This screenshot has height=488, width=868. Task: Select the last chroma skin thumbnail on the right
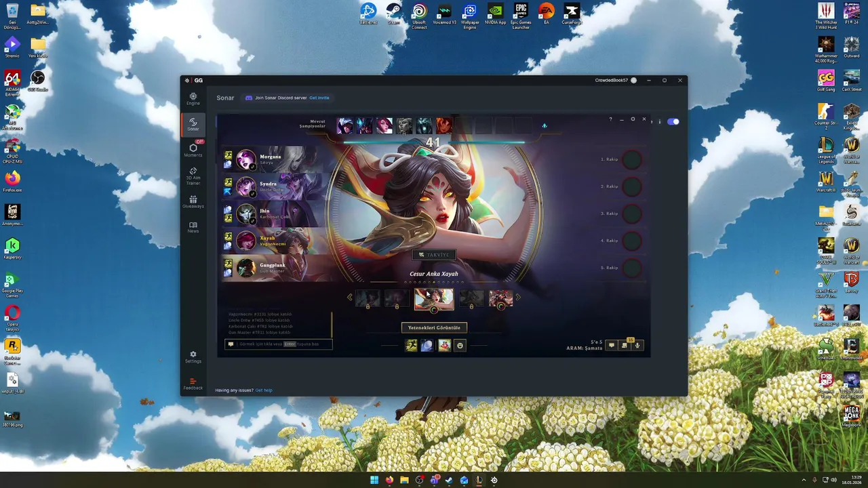pyautogui.click(x=501, y=298)
